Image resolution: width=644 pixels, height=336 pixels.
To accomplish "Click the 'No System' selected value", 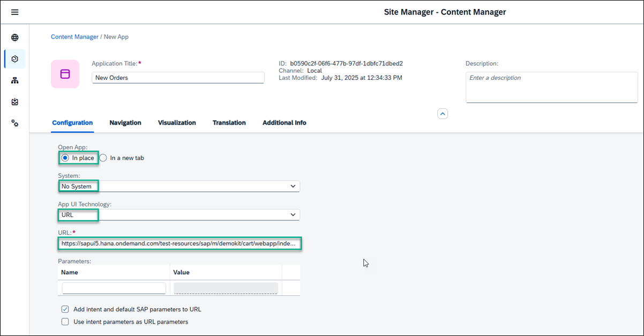I will pos(77,186).
